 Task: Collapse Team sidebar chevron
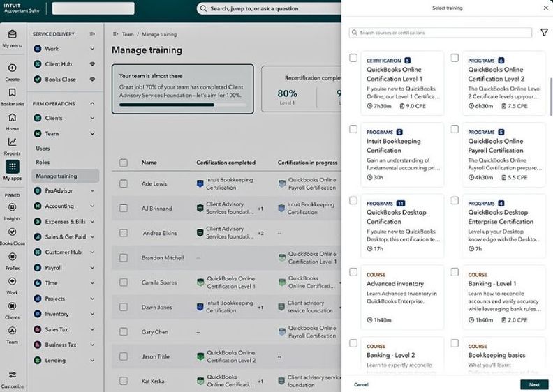tap(92, 133)
